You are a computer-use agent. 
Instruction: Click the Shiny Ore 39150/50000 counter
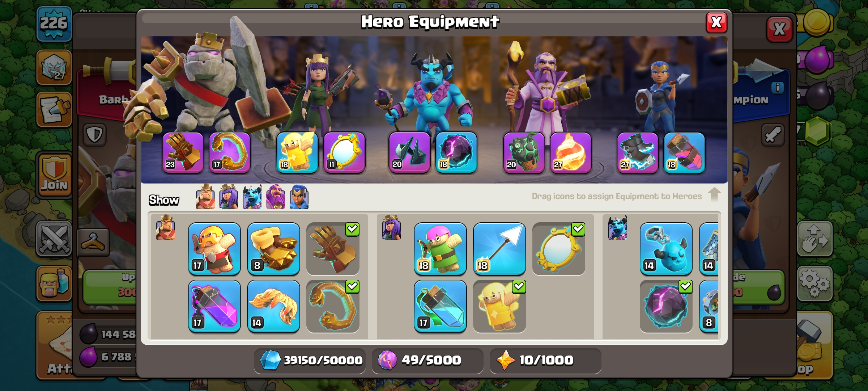(310, 360)
